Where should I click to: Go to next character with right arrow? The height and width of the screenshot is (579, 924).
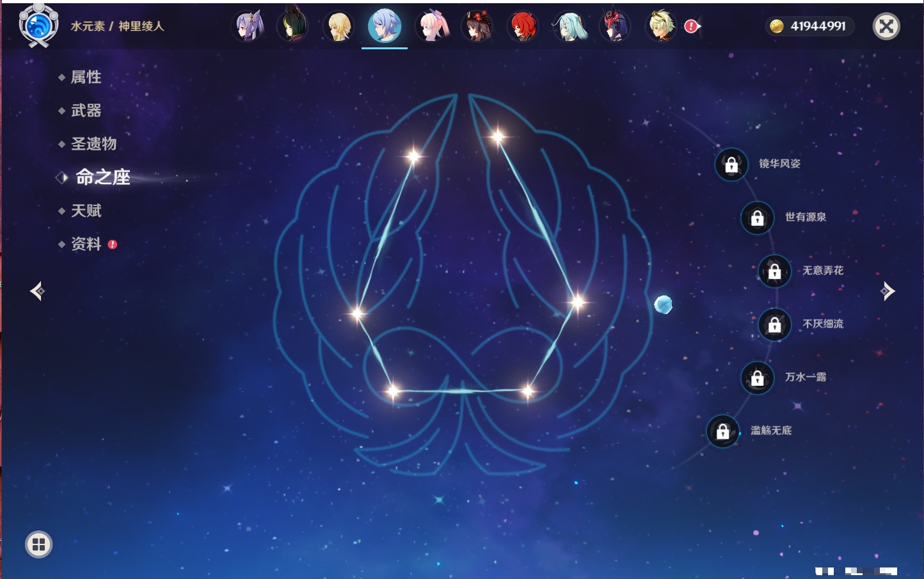tap(888, 291)
